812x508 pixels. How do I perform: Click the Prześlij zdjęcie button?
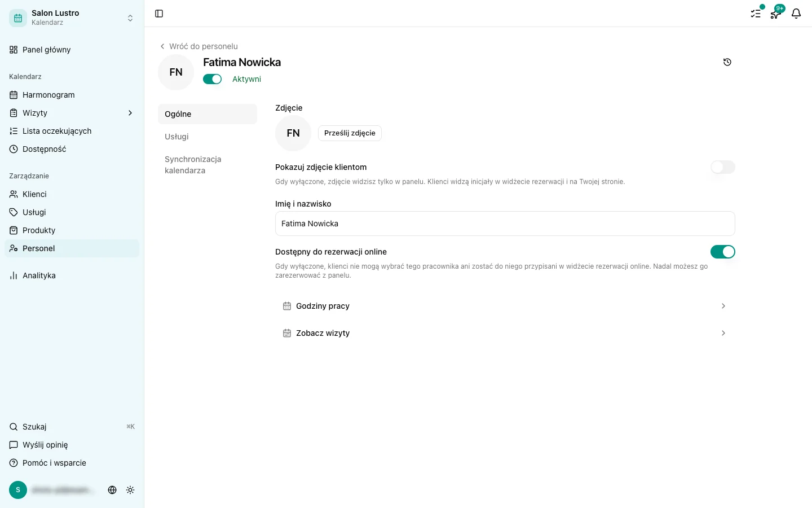pos(350,133)
